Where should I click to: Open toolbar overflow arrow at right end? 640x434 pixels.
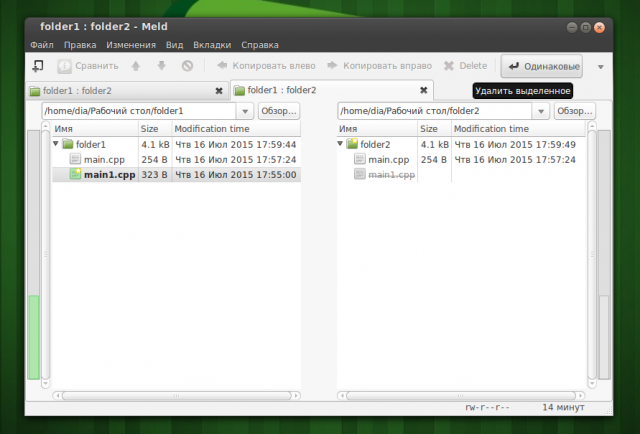(x=600, y=67)
